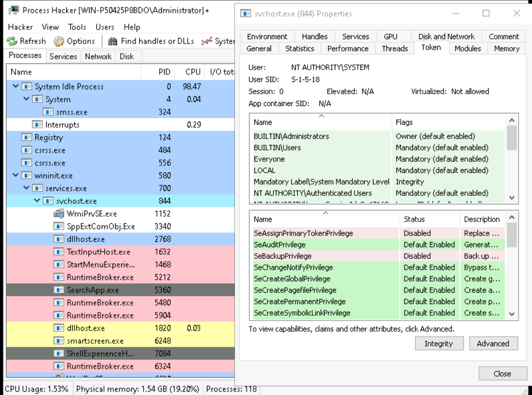Screen dimensions: 532x395
Task: Collapse the System tree node
Action: (x=26, y=99)
